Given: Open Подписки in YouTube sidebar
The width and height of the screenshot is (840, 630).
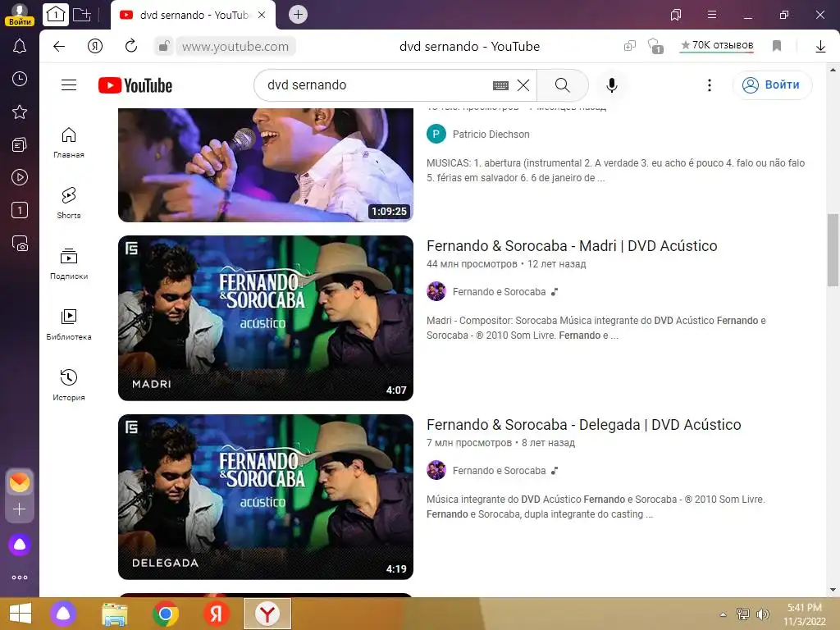Looking at the screenshot, I should pos(69,264).
